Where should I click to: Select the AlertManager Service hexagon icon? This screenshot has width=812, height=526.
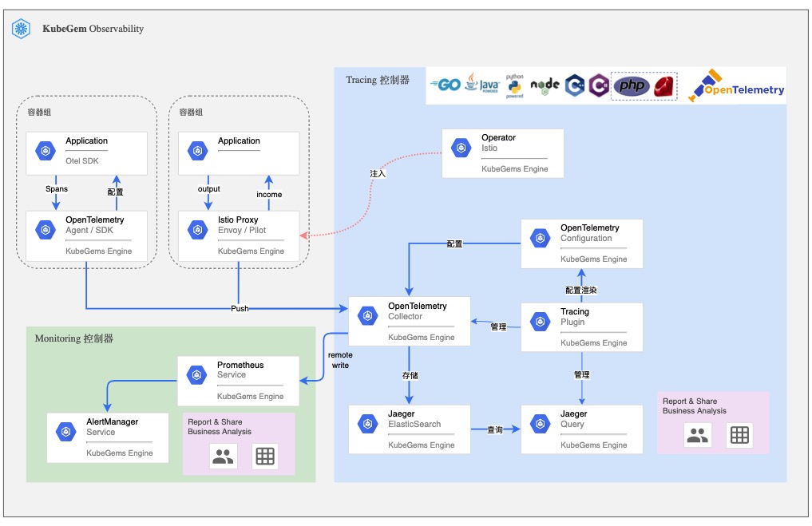pos(65,431)
